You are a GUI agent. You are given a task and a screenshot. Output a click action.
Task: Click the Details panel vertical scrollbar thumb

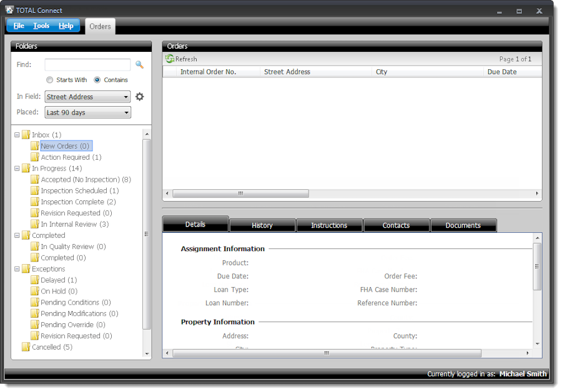(x=537, y=267)
